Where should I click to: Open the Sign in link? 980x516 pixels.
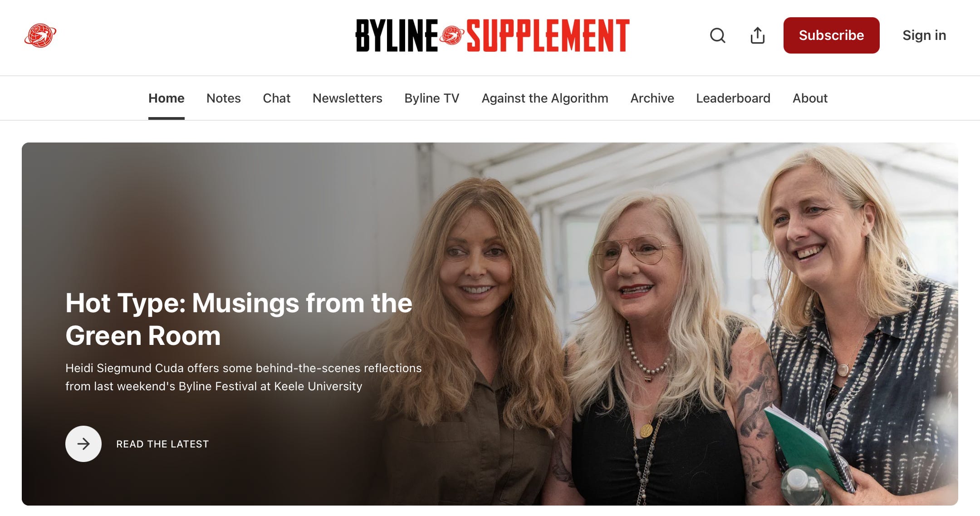[924, 35]
